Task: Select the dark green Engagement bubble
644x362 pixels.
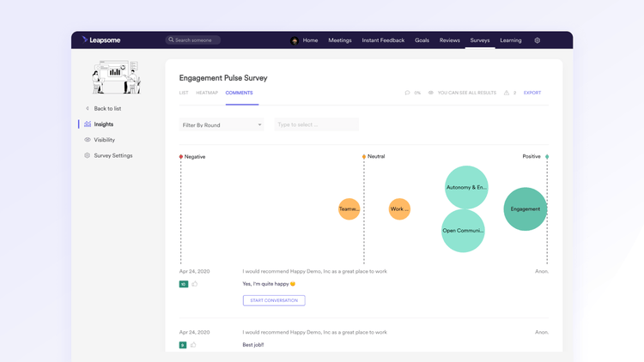Action: (526, 209)
